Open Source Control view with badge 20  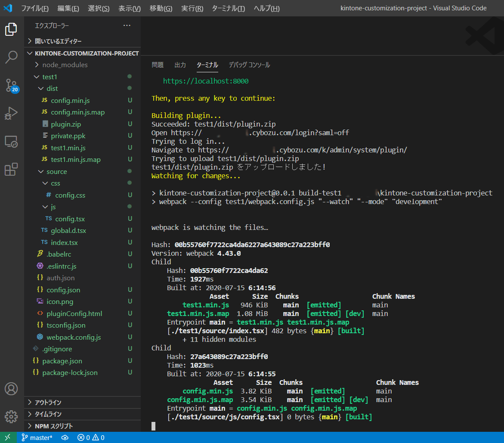tap(11, 85)
